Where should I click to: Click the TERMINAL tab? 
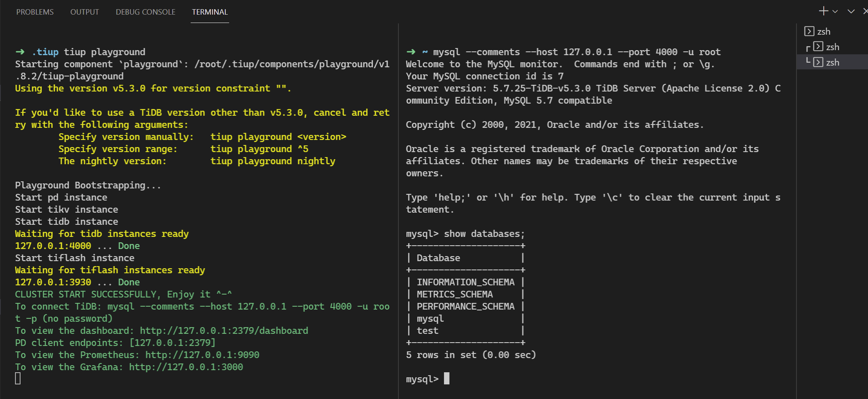[x=209, y=12]
